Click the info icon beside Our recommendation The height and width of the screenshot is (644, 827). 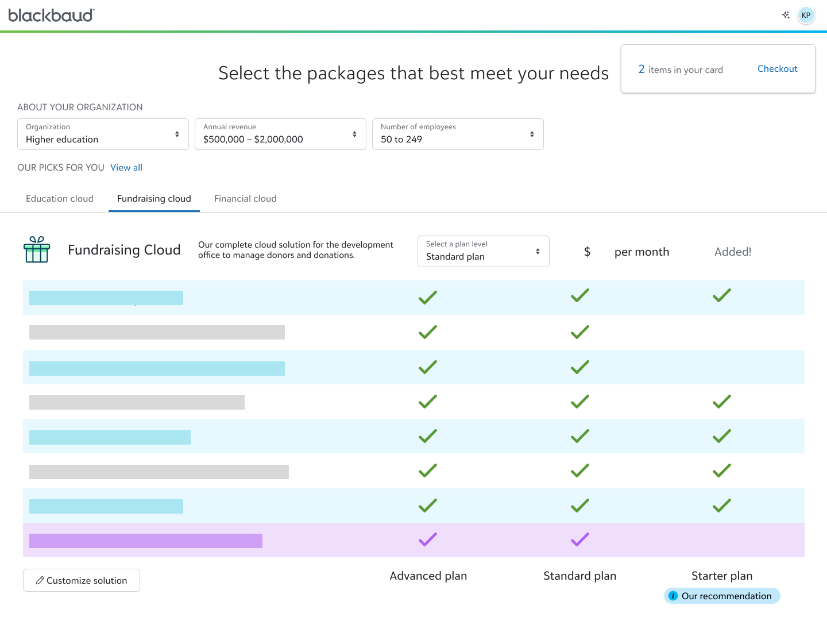(673, 596)
